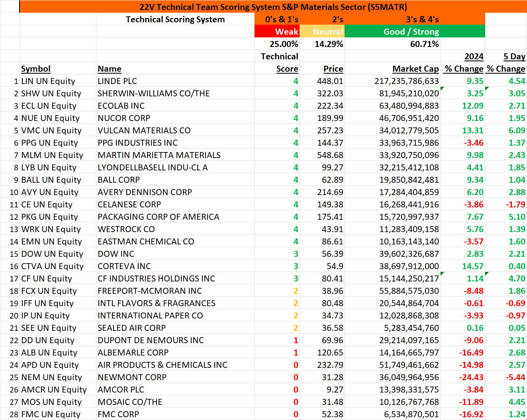Click the "CELANESE CORP" name cell
This screenshot has width=527, height=420.
tap(175, 204)
